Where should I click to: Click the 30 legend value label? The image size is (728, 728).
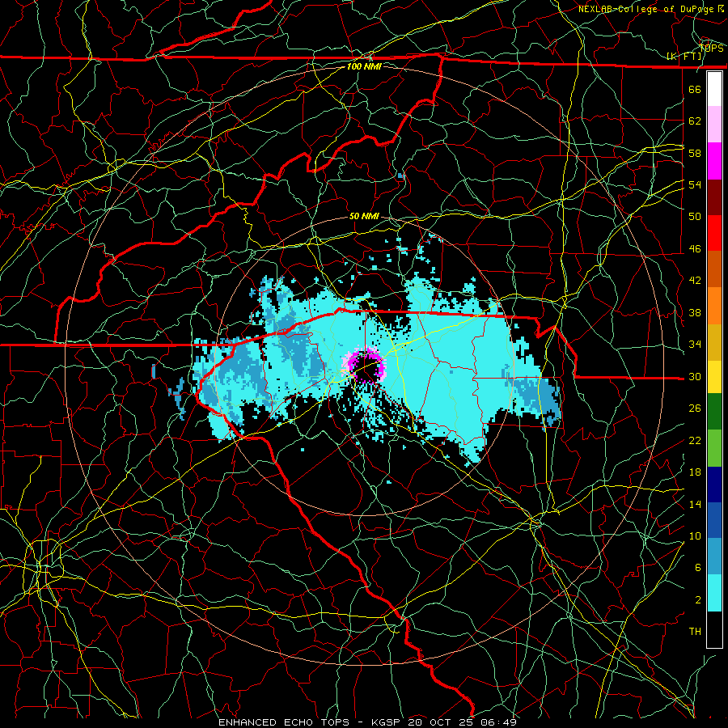[x=695, y=376]
